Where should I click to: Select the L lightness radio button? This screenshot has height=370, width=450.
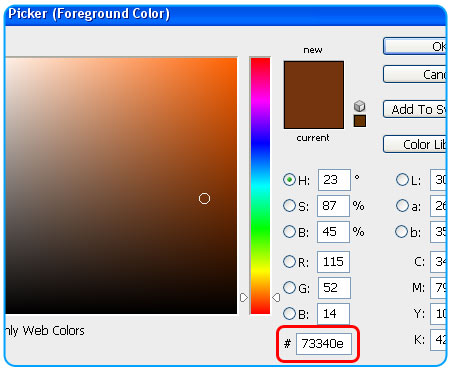402,180
